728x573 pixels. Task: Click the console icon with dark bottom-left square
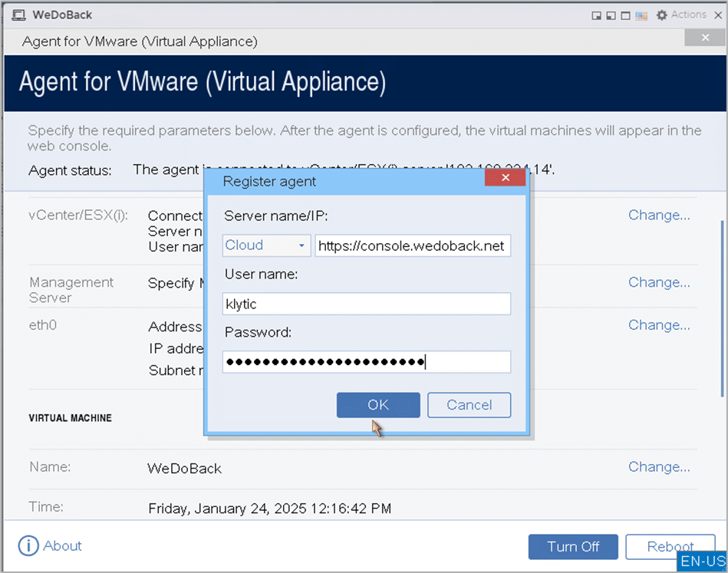611,16
